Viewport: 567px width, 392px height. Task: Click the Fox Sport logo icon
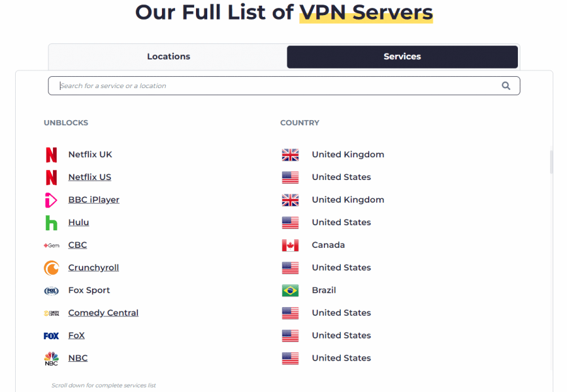coord(52,291)
